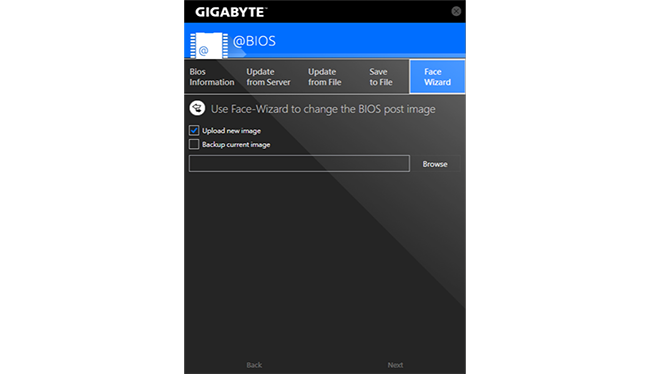650x374 pixels.
Task: Switch to Update from Server tab
Action: pyautogui.click(x=269, y=77)
